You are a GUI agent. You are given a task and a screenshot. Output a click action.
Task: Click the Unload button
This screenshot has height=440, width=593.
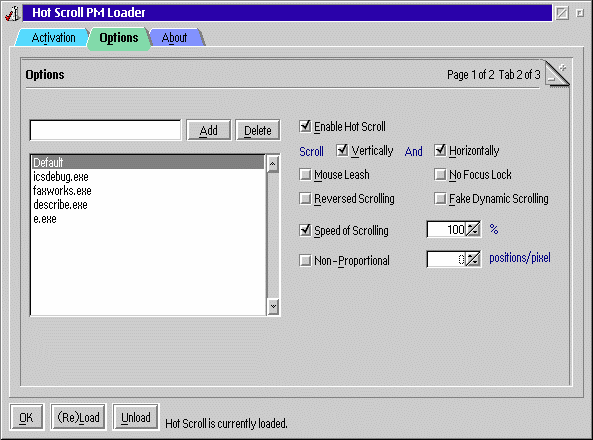(136, 417)
